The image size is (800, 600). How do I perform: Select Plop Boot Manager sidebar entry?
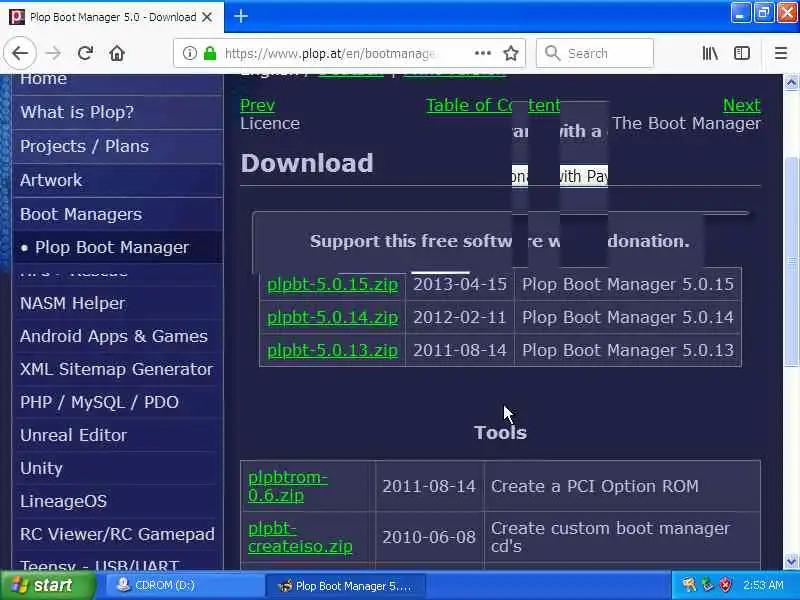tap(117, 247)
